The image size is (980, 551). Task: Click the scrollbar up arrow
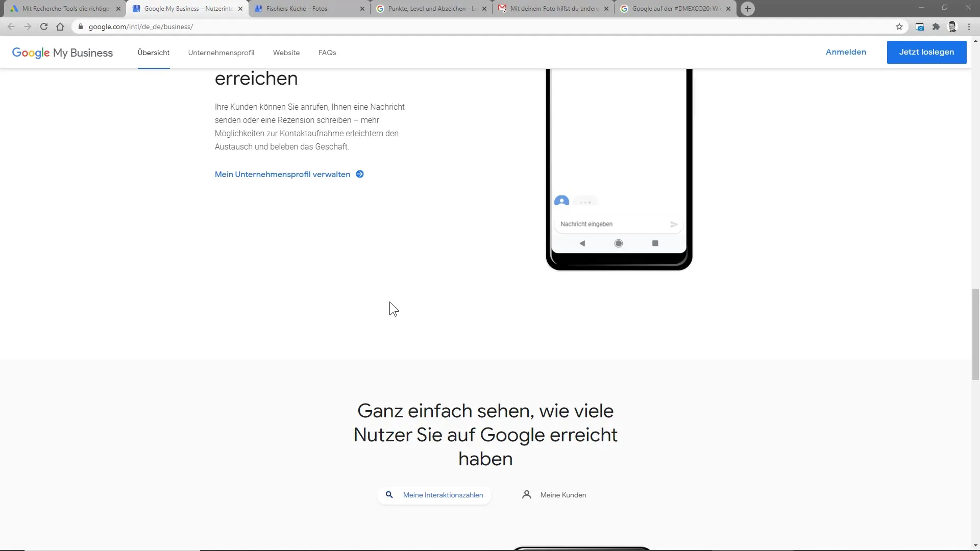(x=975, y=40)
